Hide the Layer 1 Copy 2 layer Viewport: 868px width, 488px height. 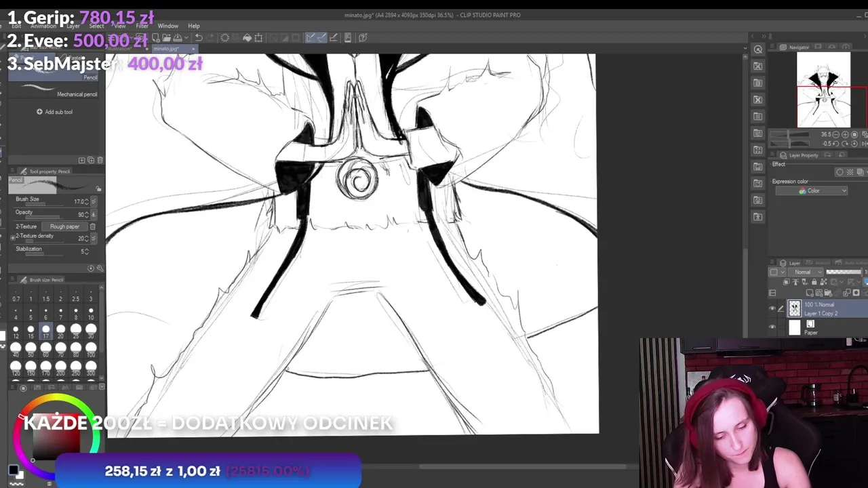[x=772, y=309]
